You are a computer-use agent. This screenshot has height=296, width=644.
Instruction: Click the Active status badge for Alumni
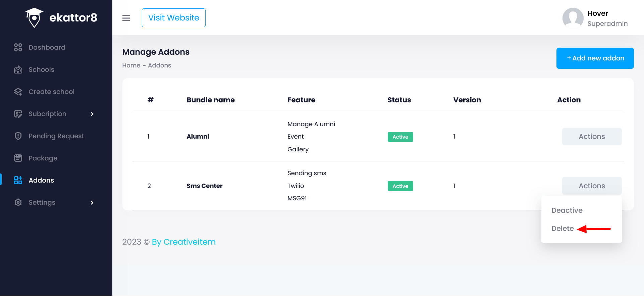pyautogui.click(x=400, y=137)
